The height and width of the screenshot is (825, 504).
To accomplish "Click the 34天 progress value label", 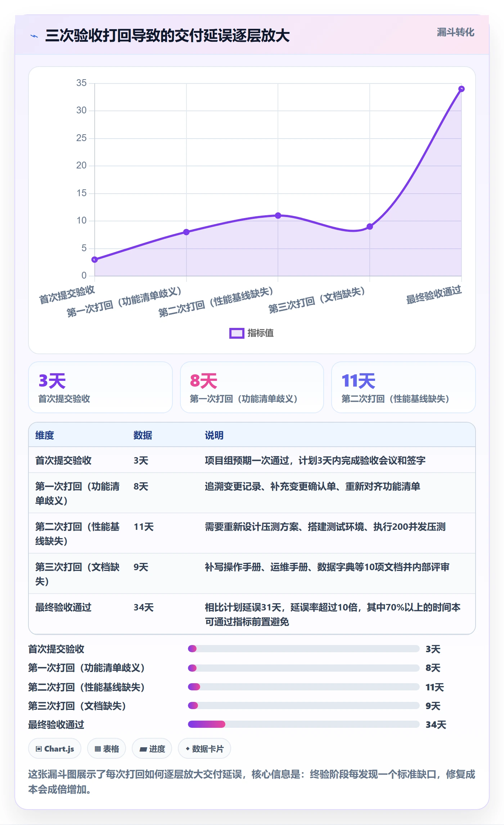I will click(x=436, y=725).
